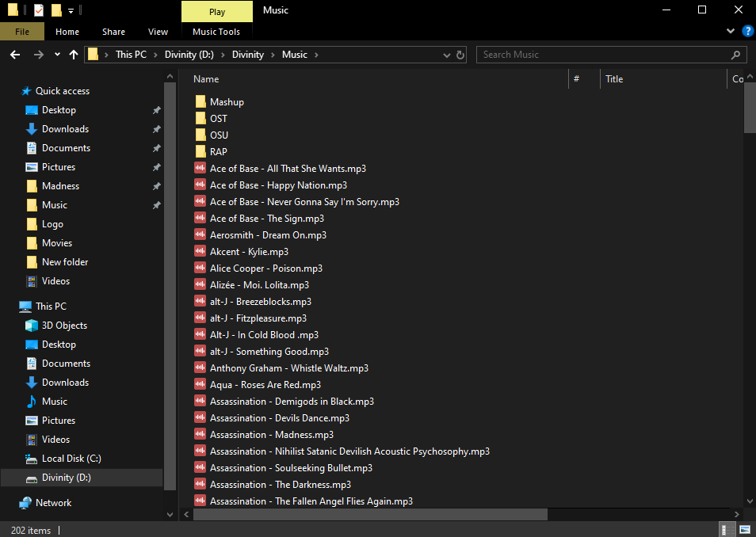Click the New folder quick access icon

56,10
